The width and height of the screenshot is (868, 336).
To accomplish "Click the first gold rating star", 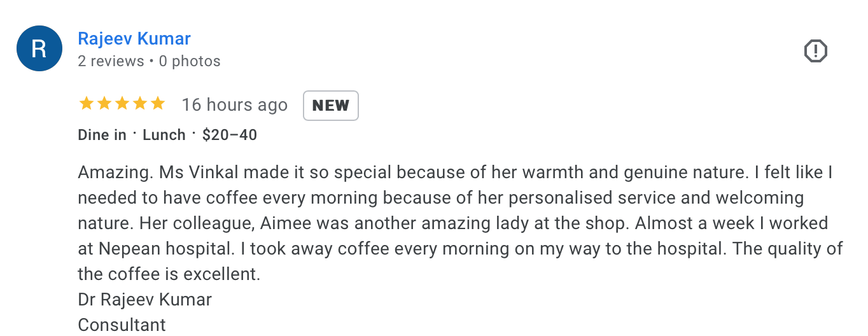I will [x=86, y=104].
